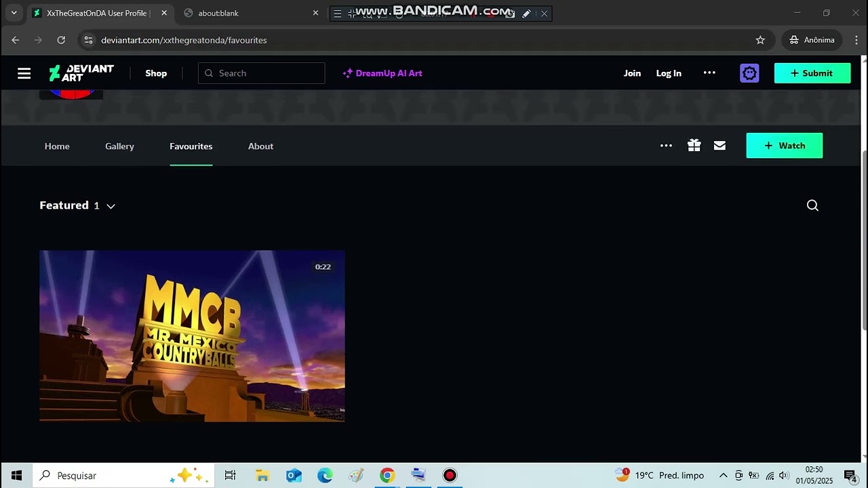The width and height of the screenshot is (868, 488).
Task: Open the DeviantArt hamburger menu
Action: 24,73
